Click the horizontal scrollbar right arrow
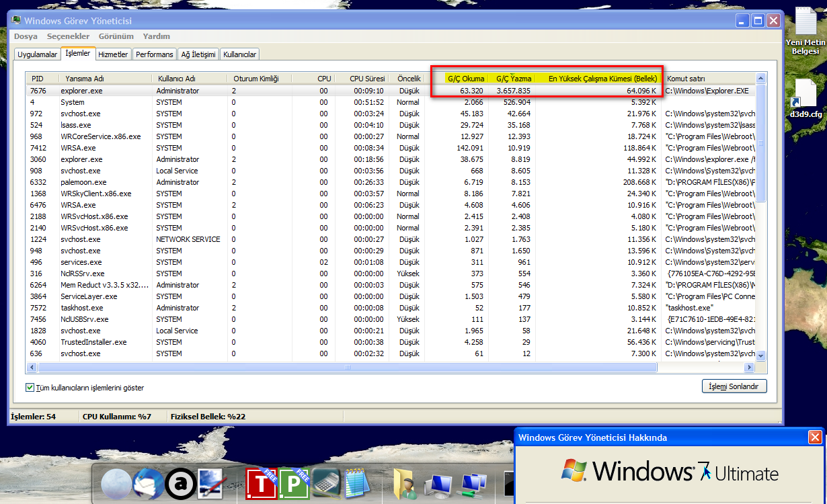 749,368
